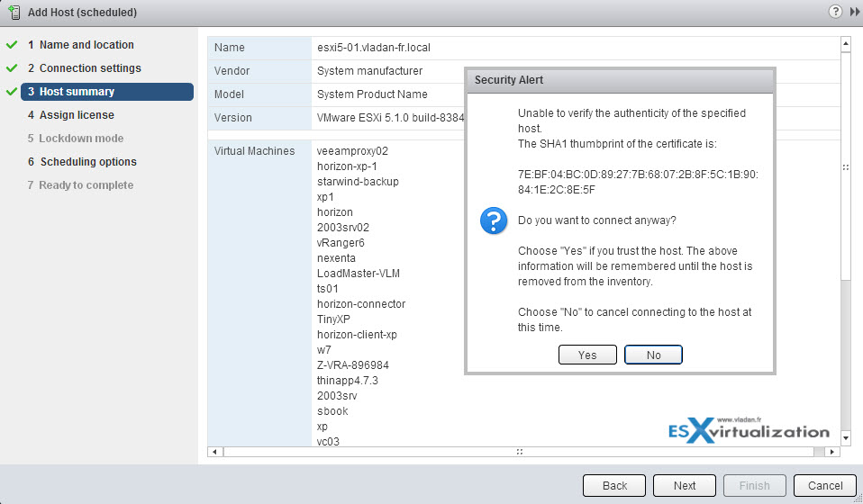Screen dimensions: 863x504
Task: Click the horizontal scrollbar thumb
Action: click(x=519, y=452)
